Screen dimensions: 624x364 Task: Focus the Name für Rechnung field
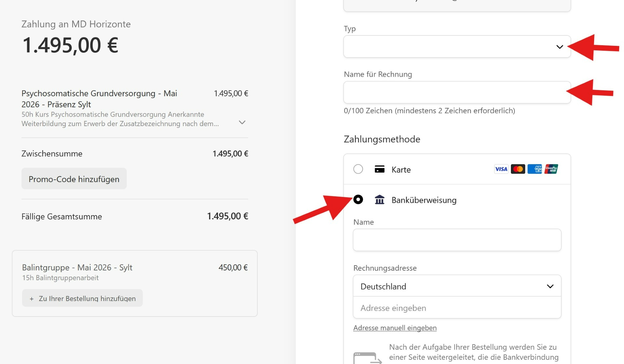click(457, 93)
